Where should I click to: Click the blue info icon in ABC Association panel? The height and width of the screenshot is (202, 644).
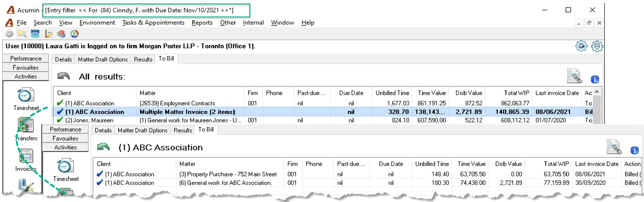coord(634,150)
